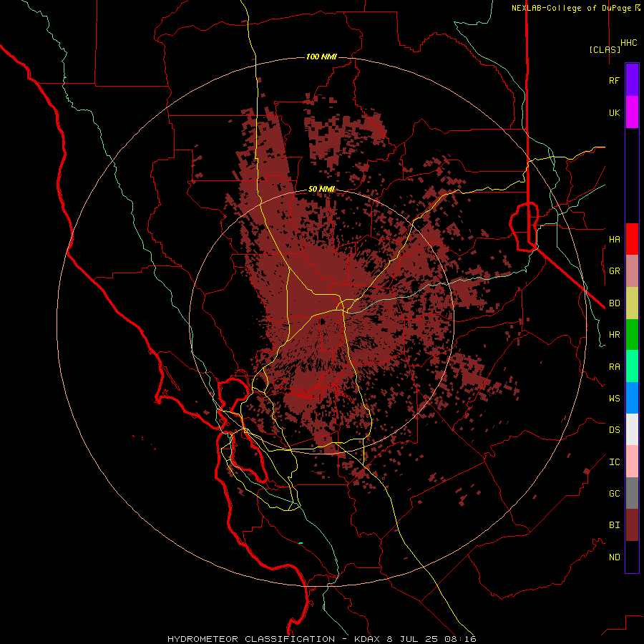Click the HYDROMETEOR CLASSIFICATION title text
Viewport: 644px width, 644px height.
[x=251, y=639]
